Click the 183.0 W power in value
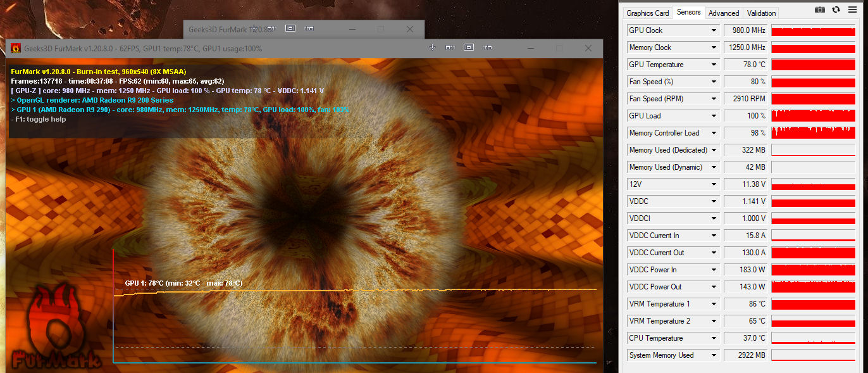 pos(746,270)
